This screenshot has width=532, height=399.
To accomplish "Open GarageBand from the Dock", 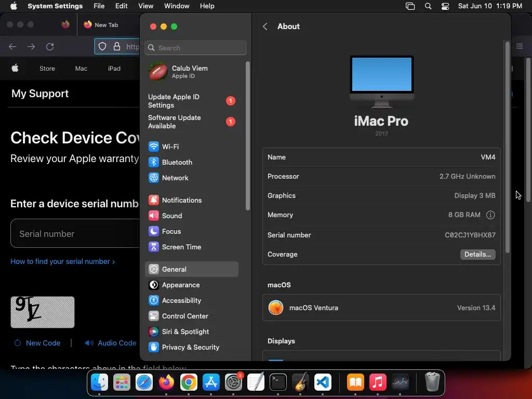I will [x=300, y=382].
